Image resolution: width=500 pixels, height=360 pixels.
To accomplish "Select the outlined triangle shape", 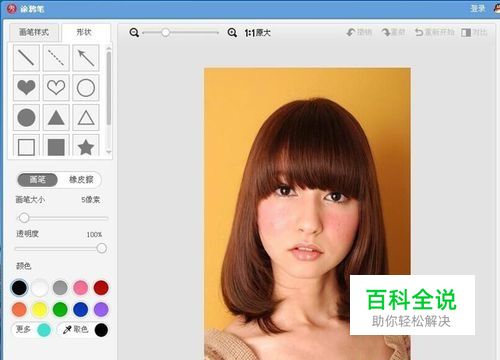I will (x=86, y=117).
